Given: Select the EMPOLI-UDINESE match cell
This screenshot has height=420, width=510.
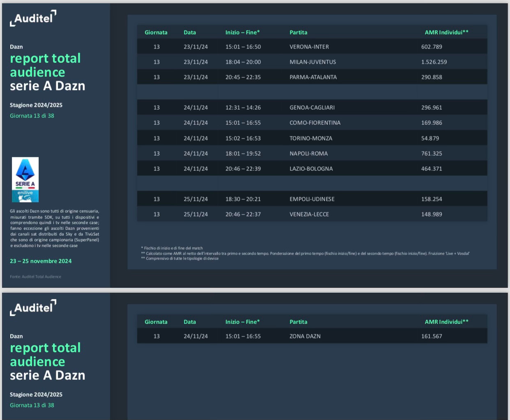Looking at the screenshot, I should pos(312,199).
